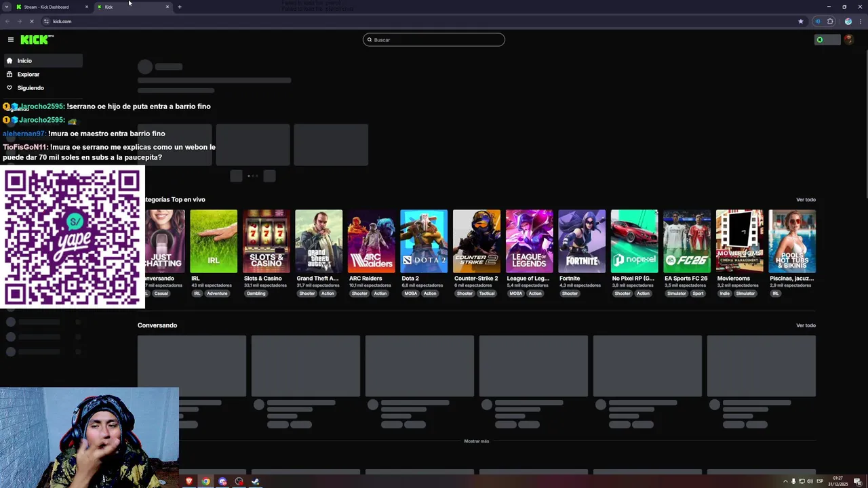The image size is (868, 488).
Task: Open Google Chrome in taskbar
Action: tap(205, 482)
